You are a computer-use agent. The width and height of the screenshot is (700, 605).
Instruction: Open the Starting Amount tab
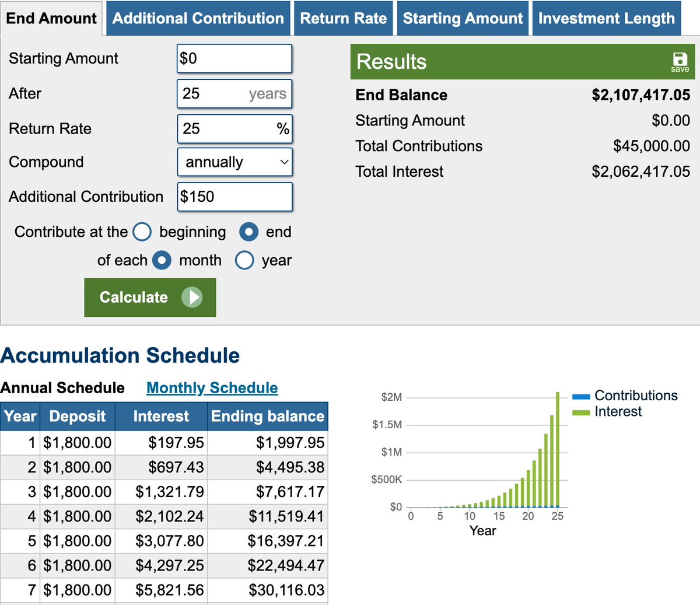[463, 18]
